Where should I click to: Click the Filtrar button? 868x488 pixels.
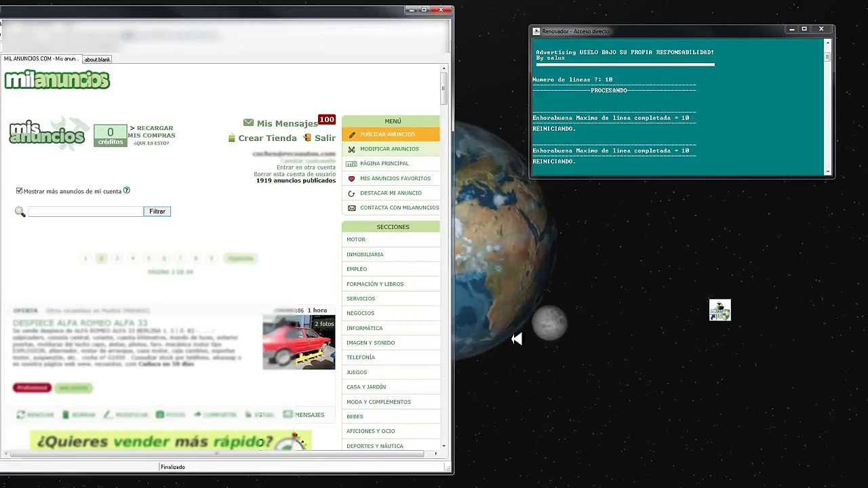157,211
